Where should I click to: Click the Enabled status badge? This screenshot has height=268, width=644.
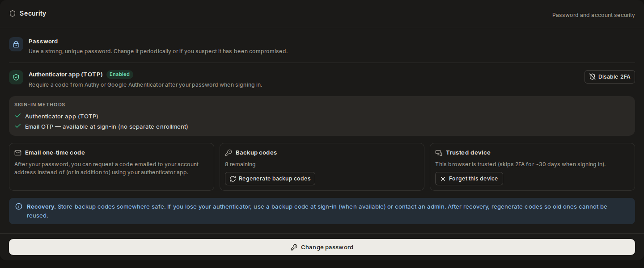tap(120, 75)
